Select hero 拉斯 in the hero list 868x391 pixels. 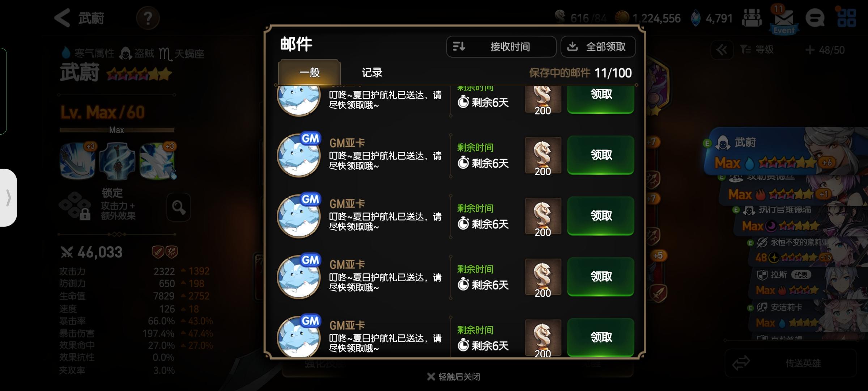click(807, 282)
